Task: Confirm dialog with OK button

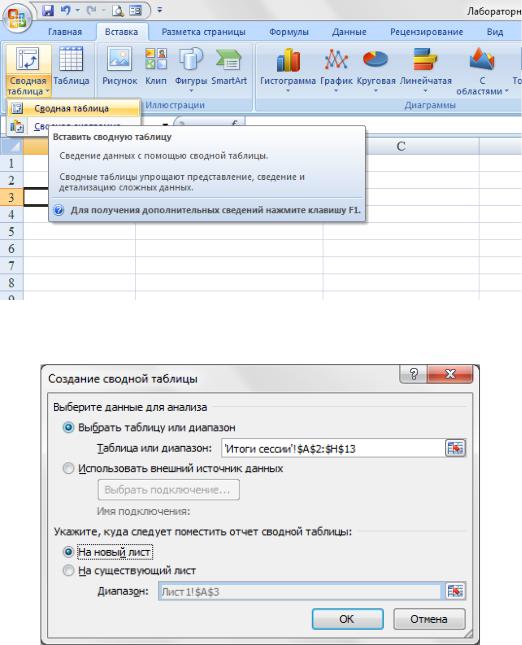Action: (x=348, y=619)
